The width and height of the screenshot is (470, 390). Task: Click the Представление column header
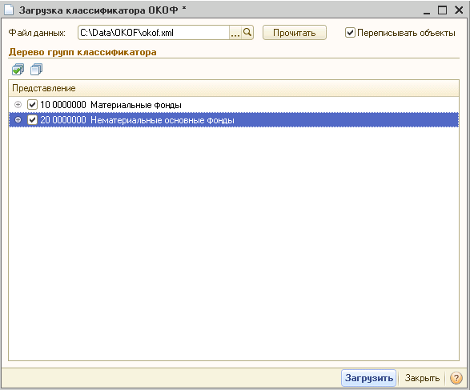[234, 88]
